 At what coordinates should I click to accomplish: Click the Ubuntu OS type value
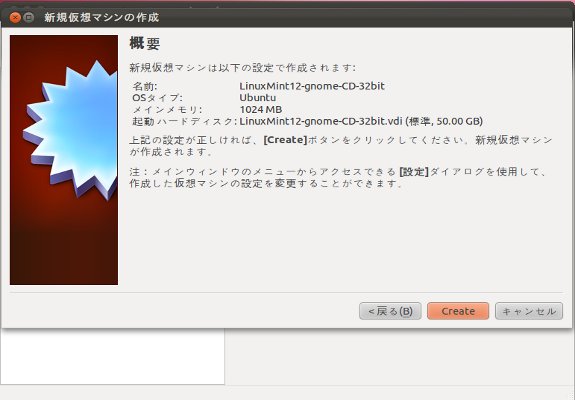[257, 98]
